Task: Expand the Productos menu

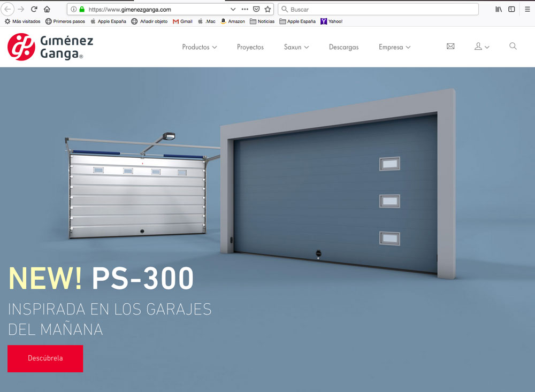Action: [199, 47]
